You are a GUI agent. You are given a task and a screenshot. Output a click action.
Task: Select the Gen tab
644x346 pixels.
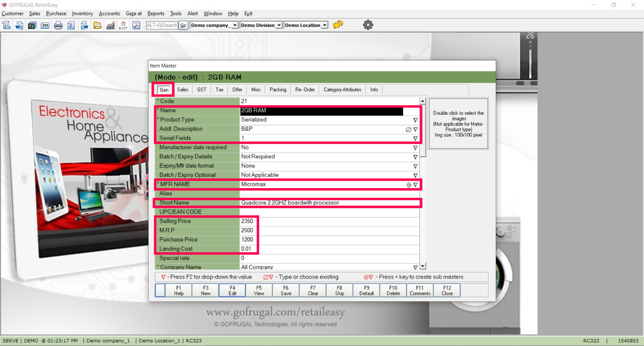pyautogui.click(x=164, y=90)
